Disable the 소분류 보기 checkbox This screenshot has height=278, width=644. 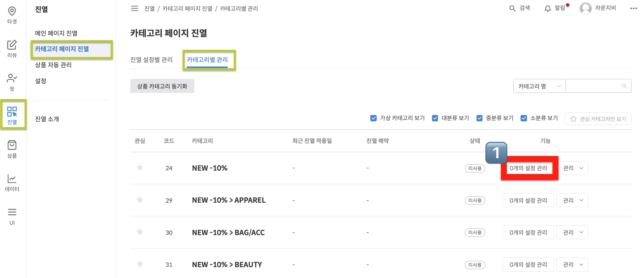[x=523, y=118]
